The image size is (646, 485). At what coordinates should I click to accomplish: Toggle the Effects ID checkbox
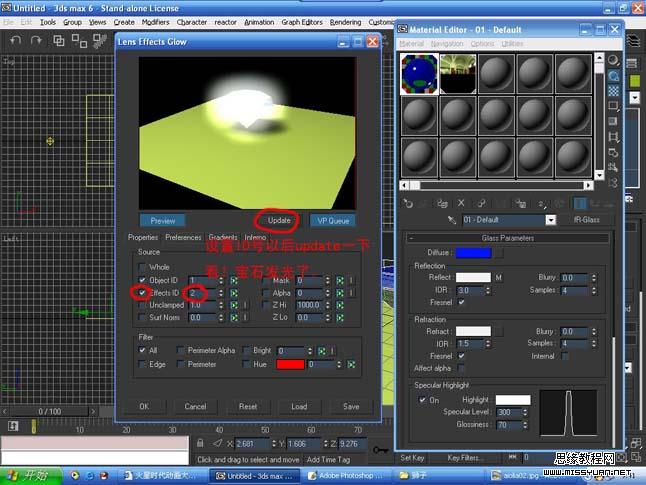(142, 293)
